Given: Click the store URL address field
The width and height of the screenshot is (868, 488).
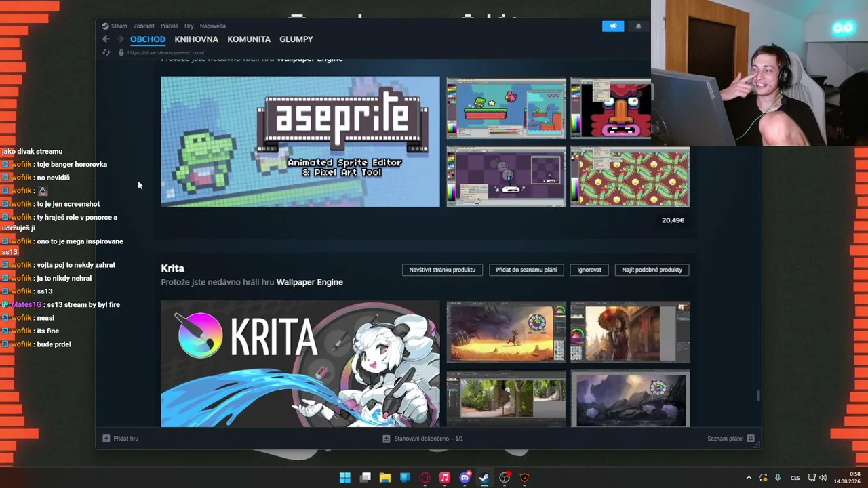Looking at the screenshot, I should pos(165,52).
